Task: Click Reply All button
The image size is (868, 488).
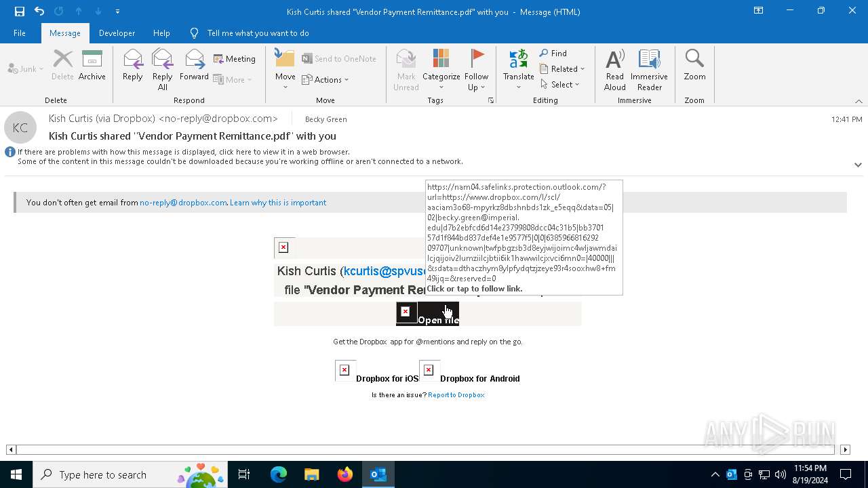Action: tap(163, 69)
